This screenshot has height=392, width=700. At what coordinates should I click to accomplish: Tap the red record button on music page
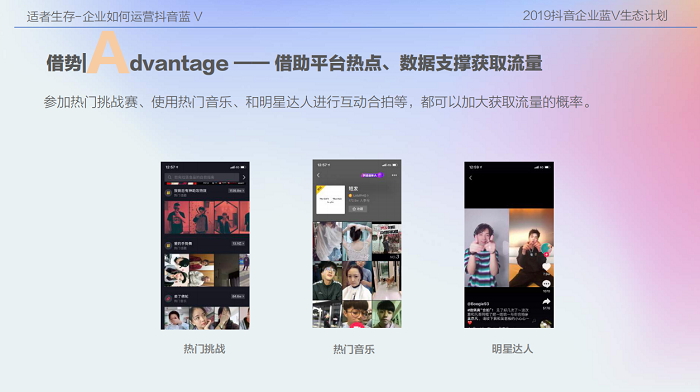coord(357,326)
